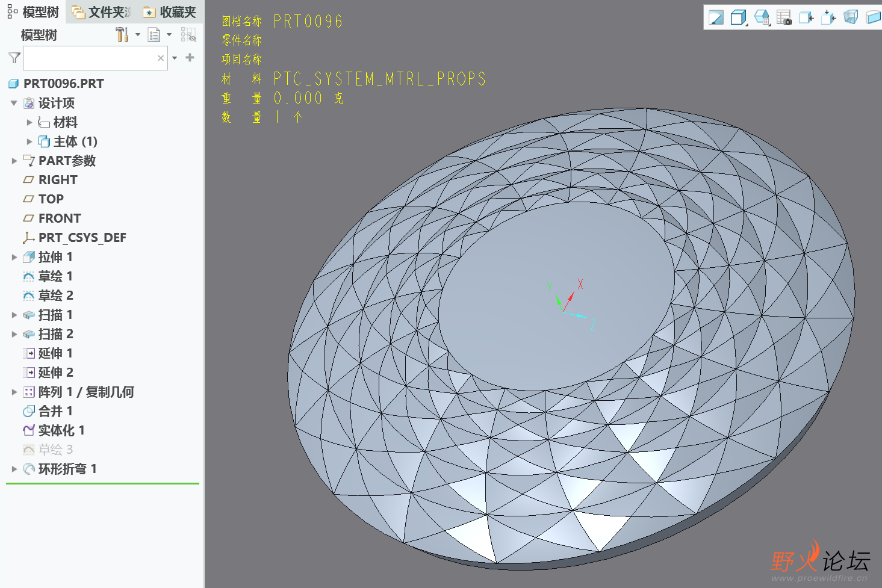
Task: Click the 图档名称 label
Action: 241,21
